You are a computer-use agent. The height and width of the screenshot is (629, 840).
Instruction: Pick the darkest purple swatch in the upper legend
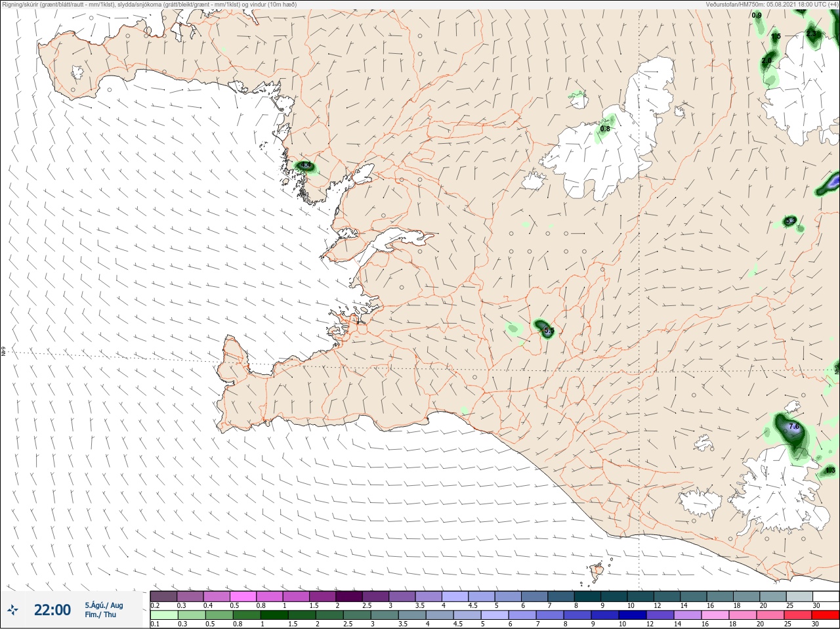point(349,596)
